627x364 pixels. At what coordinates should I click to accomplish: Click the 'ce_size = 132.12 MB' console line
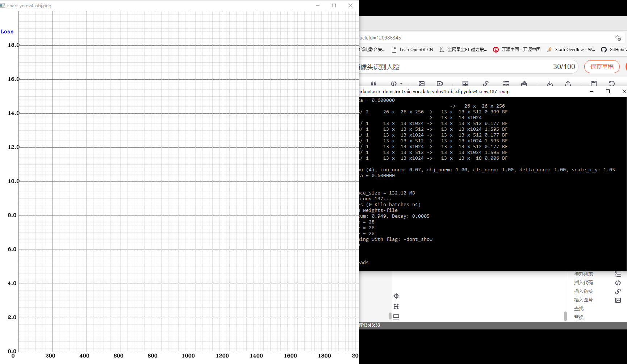click(x=387, y=193)
